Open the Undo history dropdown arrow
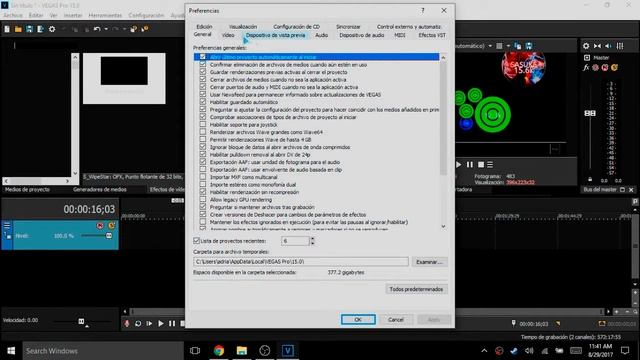The width and height of the screenshot is (640, 360). coord(106,29)
